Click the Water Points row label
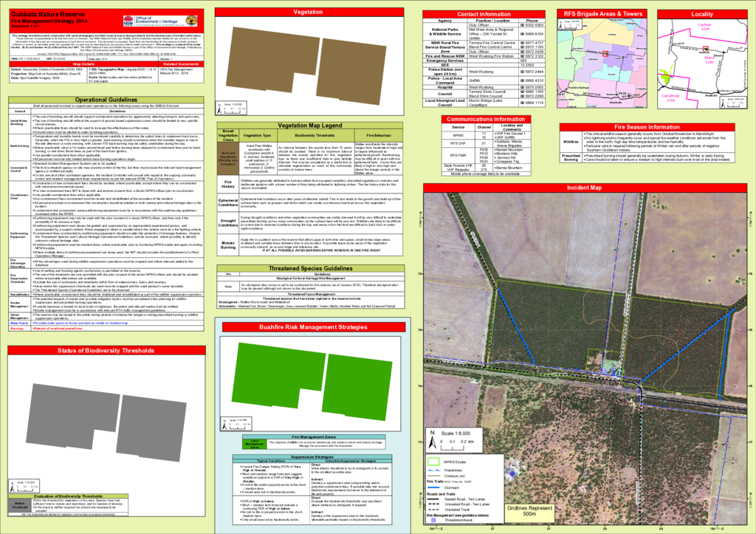Viewport: 756px width, 534px height. (x=20, y=324)
